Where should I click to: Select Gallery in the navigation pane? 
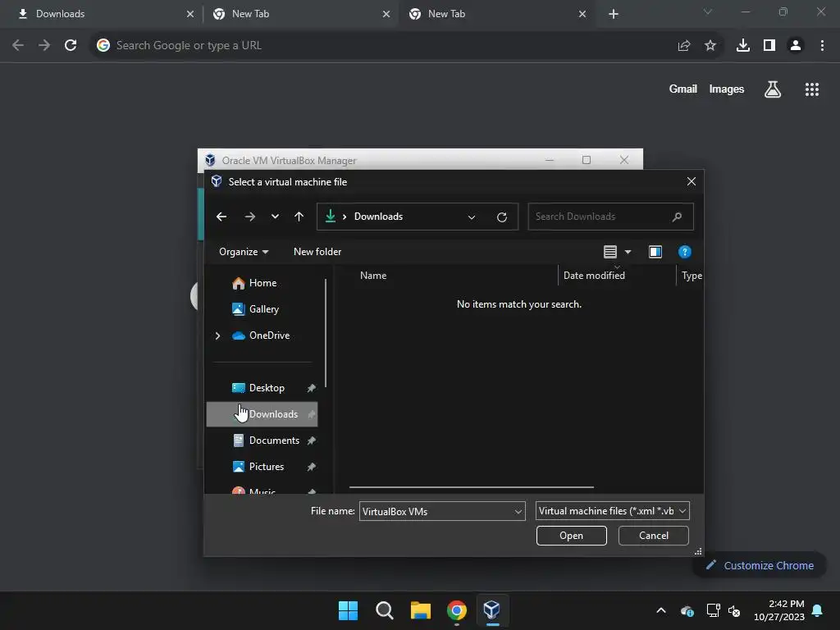click(263, 309)
